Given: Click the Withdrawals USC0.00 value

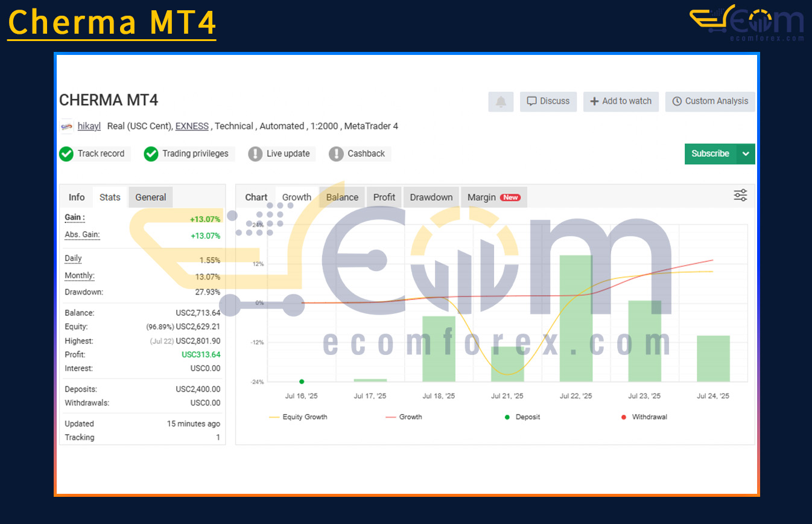Looking at the screenshot, I should coord(205,403).
